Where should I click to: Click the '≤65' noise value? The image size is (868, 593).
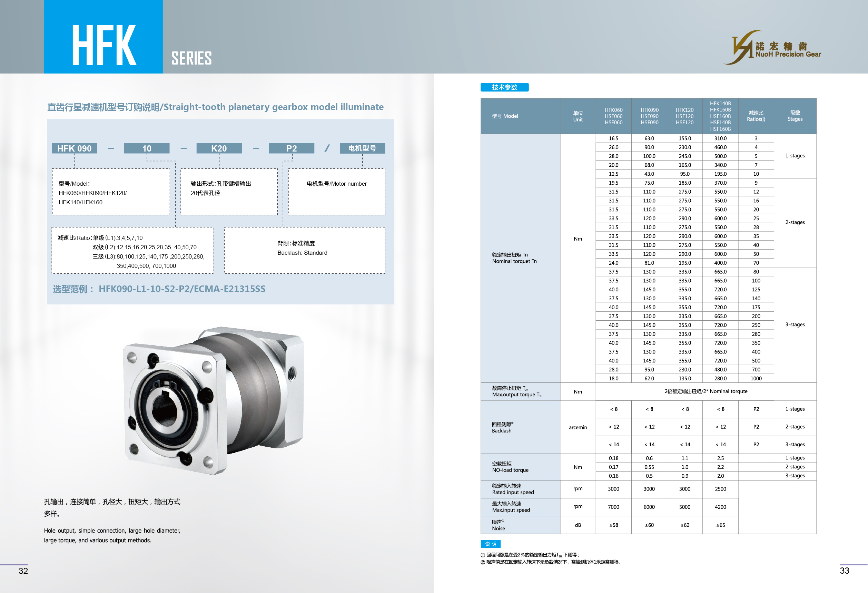pyautogui.click(x=720, y=525)
